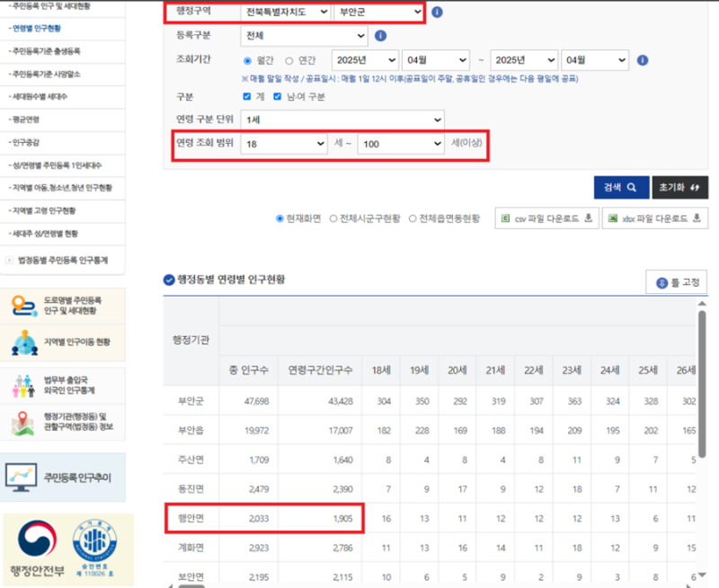
Task: Click info icon beside 등록구분 dropdown
Action: click(380, 36)
